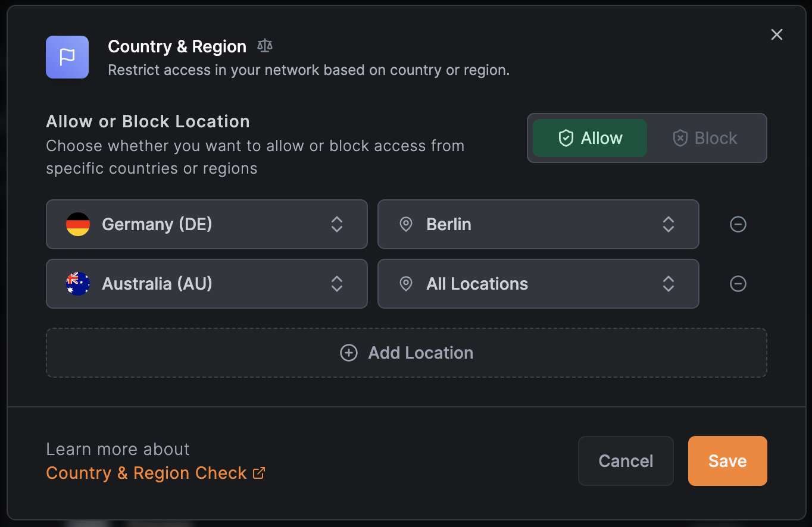
Task: Click the Germany flag icon
Action: point(78,224)
